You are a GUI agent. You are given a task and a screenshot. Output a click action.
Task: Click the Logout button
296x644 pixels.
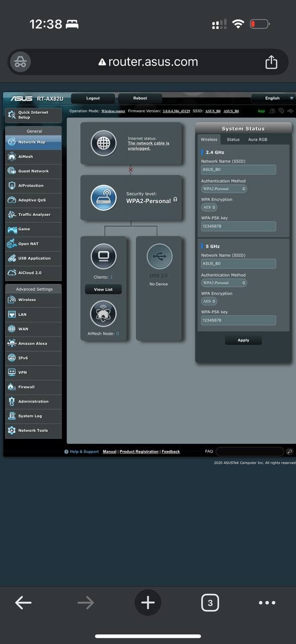(x=93, y=98)
